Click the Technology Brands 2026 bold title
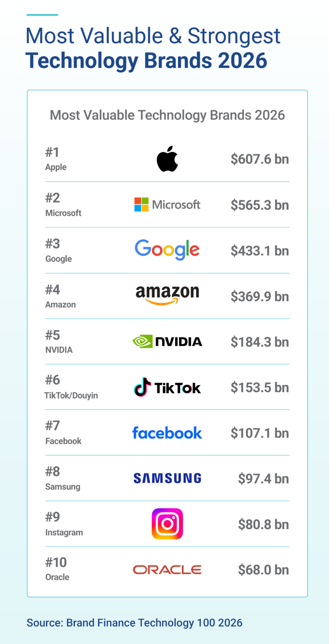329x644 pixels. point(146,61)
